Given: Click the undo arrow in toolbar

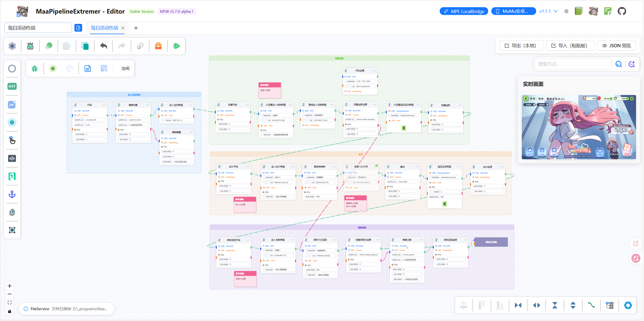Looking at the screenshot, I should pos(103,46).
